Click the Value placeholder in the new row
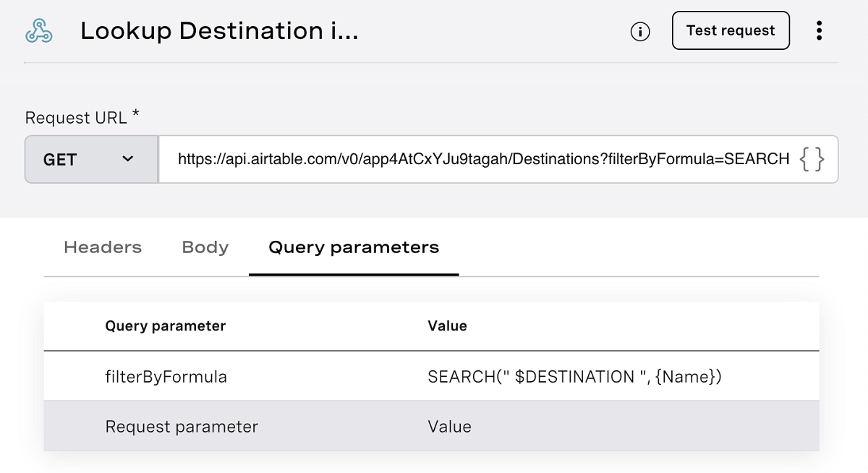This screenshot has height=473, width=868. pyautogui.click(x=450, y=427)
